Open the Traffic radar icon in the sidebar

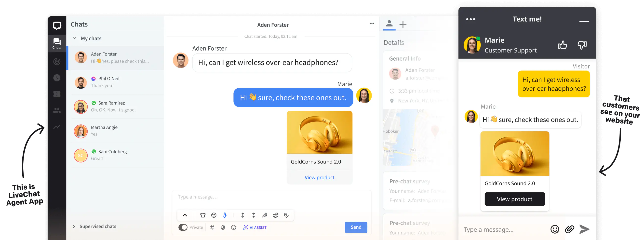57,62
